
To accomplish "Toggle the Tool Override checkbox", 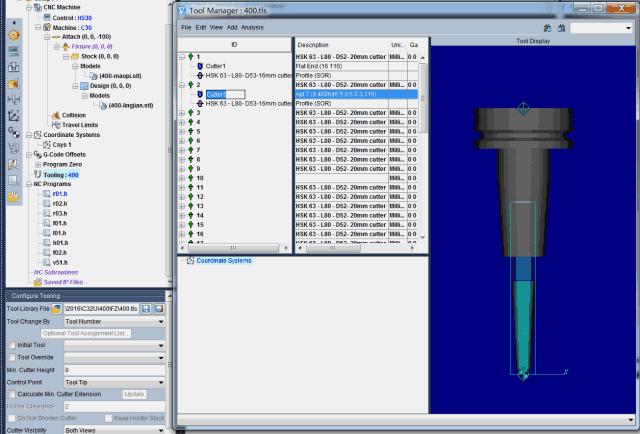I will [11, 357].
